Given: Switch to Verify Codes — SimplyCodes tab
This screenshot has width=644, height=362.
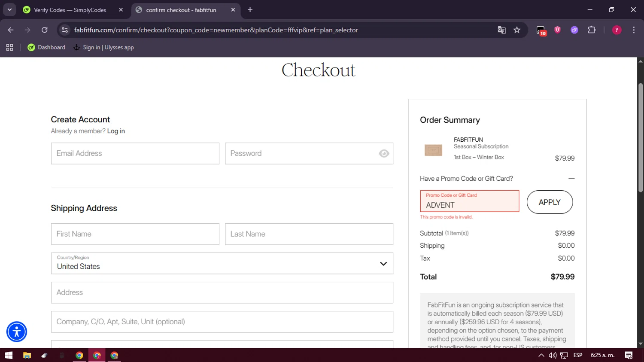Looking at the screenshot, I should pos(70,10).
